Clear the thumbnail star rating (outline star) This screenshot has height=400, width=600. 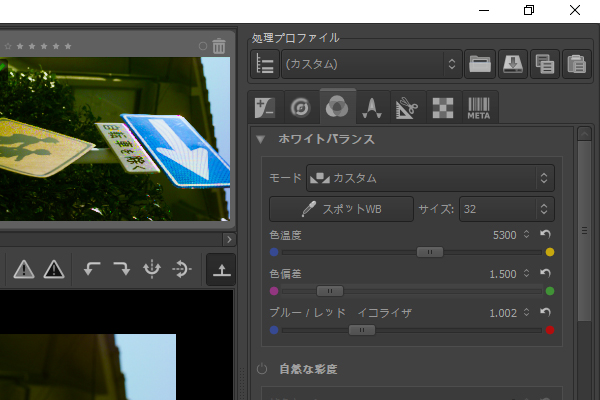pos(8,46)
